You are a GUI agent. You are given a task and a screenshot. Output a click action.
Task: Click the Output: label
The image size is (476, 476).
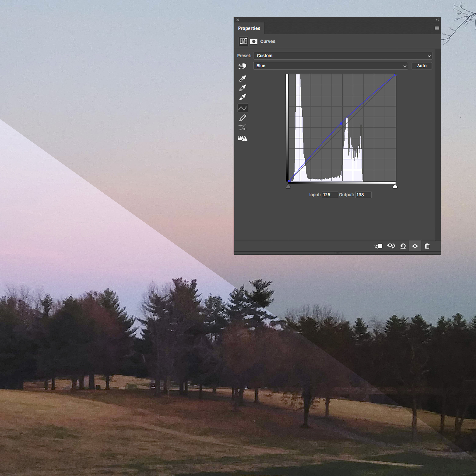(x=346, y=195)
